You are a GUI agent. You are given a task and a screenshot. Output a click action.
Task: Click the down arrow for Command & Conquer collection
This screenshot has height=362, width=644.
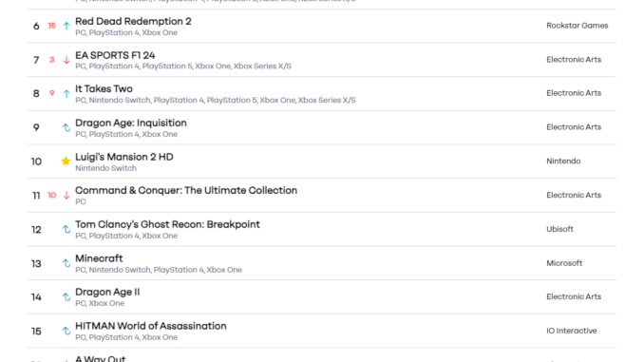[66, 195]
